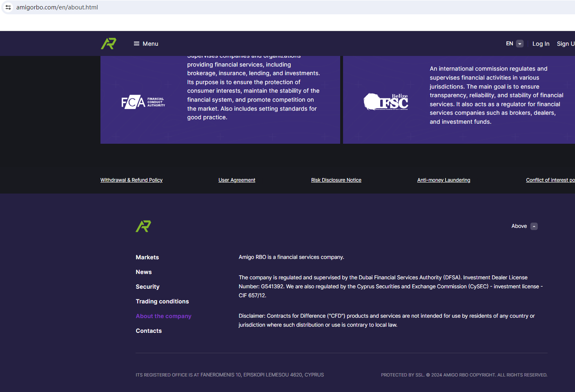Click the Log In link

541,44
